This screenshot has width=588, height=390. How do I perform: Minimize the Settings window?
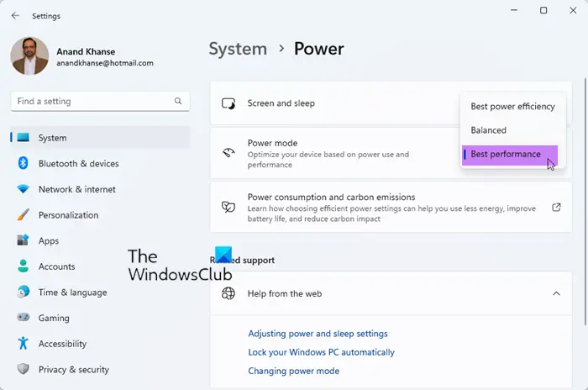click(514, 10)
